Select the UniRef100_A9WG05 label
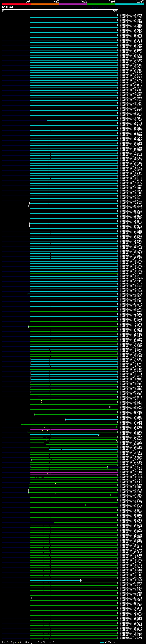The image size is (146, 644). click(131, 550)
